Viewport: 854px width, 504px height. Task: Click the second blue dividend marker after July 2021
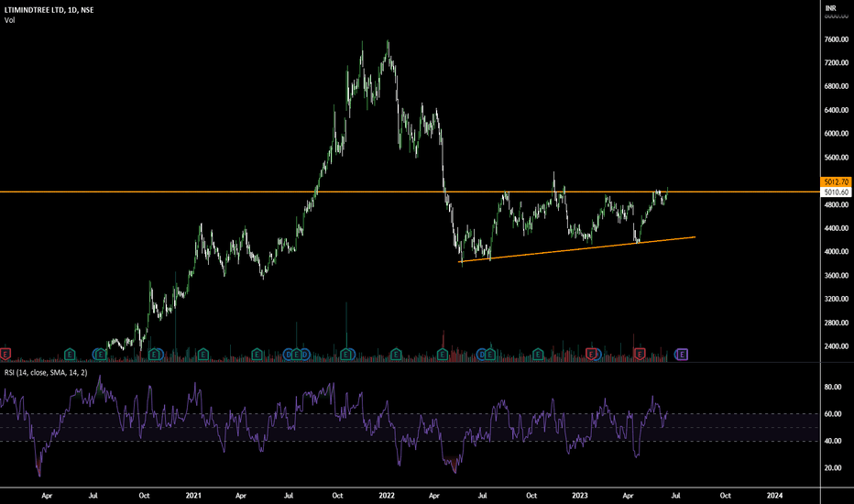pyautogui.click(x=305, y=355)
